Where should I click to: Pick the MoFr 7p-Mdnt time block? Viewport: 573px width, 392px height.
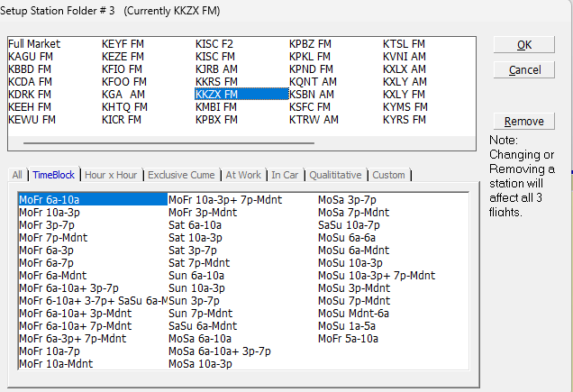tap(53, 238)
